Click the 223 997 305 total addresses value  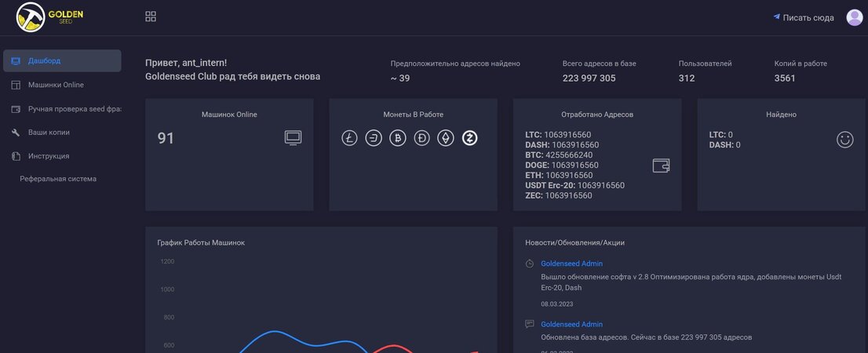pyautogui.click(x=589, y=78)
